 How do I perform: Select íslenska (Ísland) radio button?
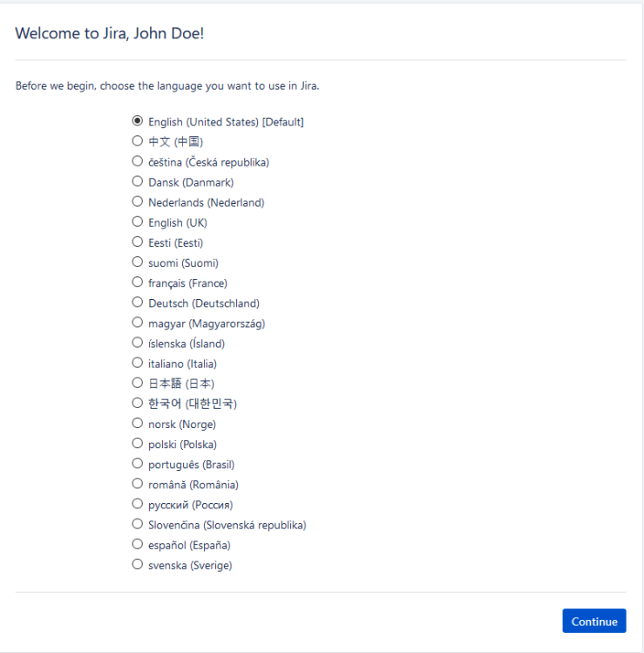pyautogui.click(x=137, y=343)
